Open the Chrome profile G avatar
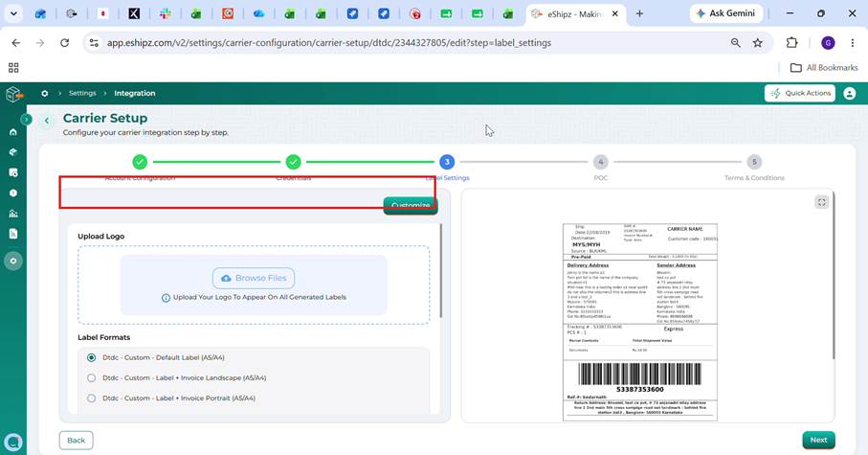This screenshot has height=455, width=868. 828,43
